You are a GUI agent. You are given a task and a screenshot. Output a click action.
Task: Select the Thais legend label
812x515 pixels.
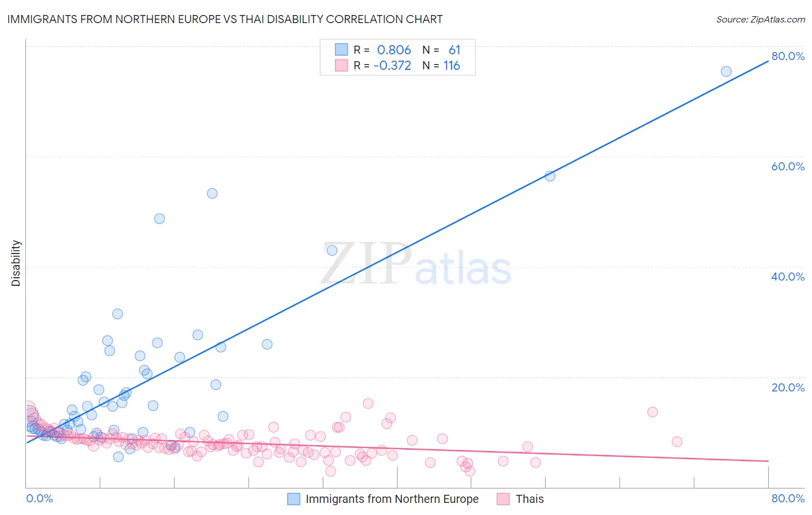[530, 499]
